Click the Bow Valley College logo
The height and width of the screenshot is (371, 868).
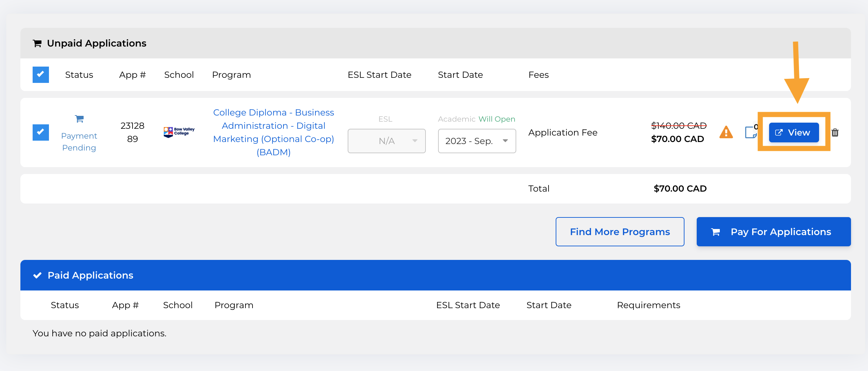tap(179, 132)
